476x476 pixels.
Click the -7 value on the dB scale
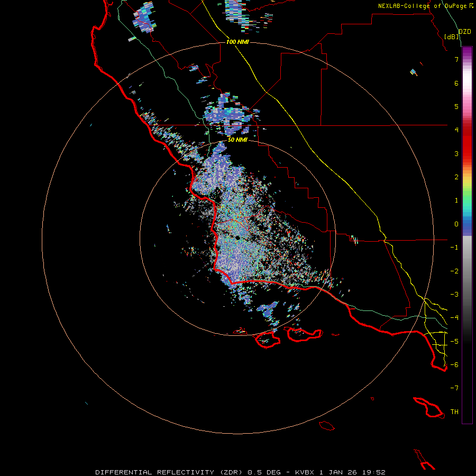454,388
